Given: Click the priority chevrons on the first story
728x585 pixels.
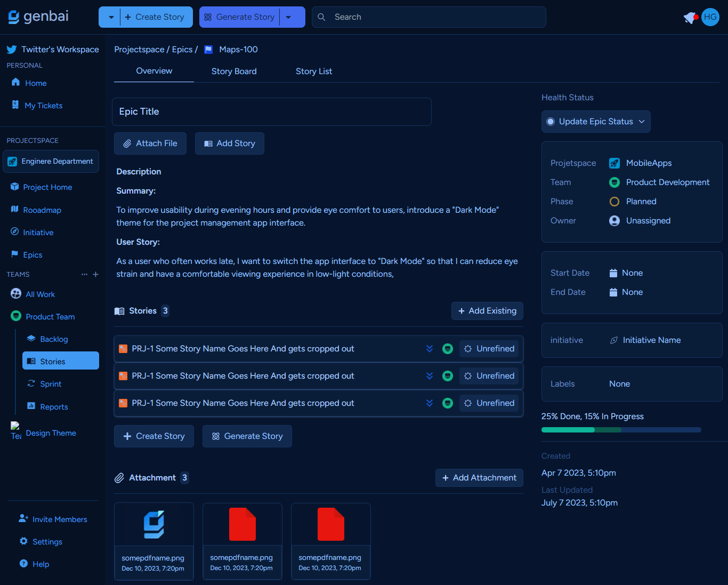Looking at the screenshot, I should point(430,349).
